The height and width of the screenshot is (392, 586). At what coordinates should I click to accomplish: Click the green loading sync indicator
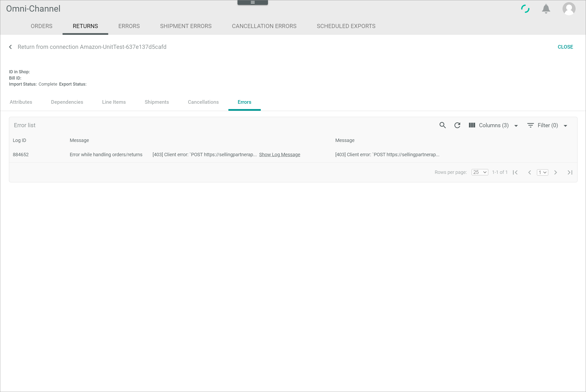point(525,9)
